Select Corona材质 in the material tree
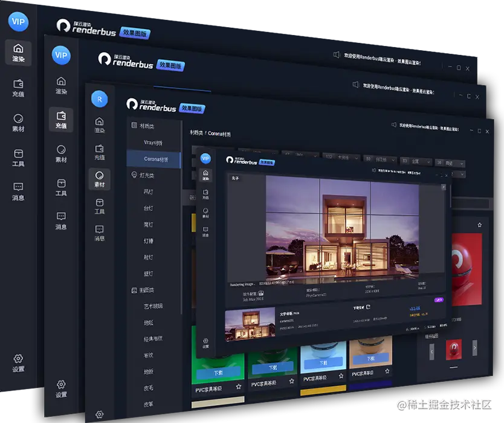This screenshot has height=423, width=504. 153,159
